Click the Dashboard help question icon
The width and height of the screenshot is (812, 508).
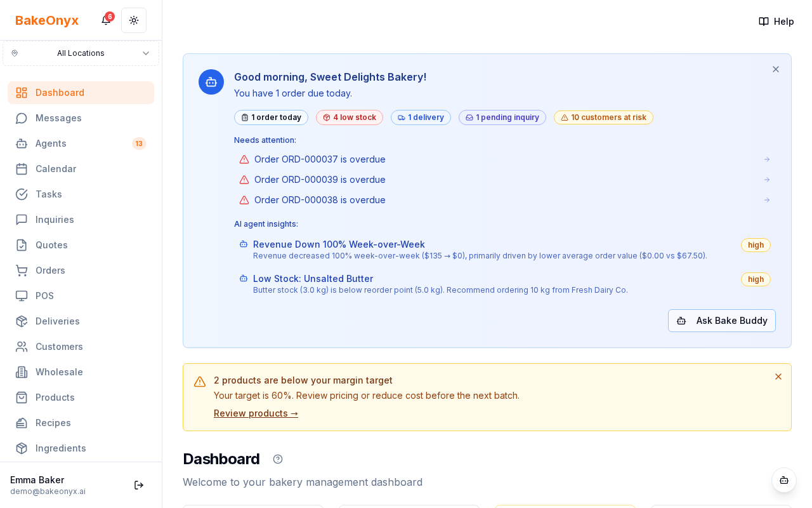click(278, 459)
